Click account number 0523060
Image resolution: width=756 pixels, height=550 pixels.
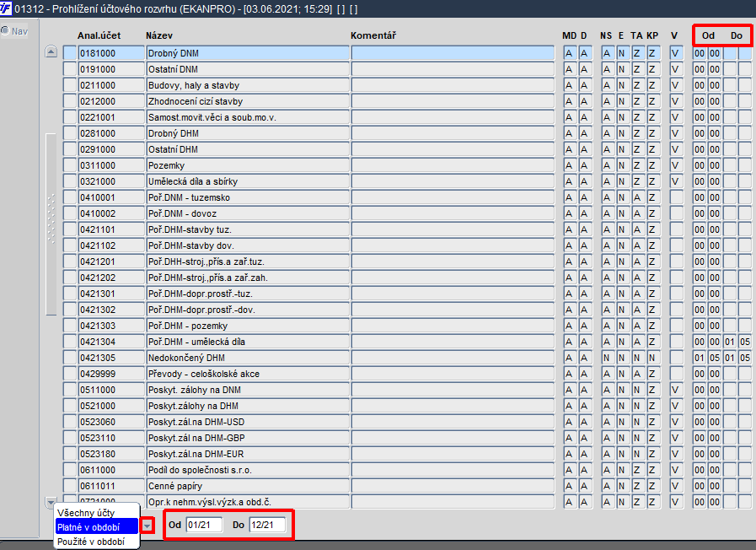111,422
